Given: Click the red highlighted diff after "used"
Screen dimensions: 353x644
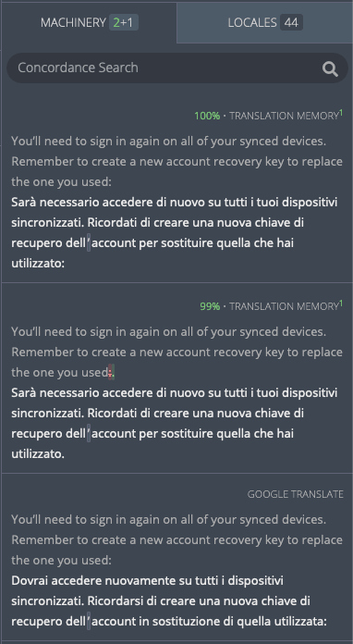Looking at the screenshot, I should pyautogui.click(x=111, y=373).
